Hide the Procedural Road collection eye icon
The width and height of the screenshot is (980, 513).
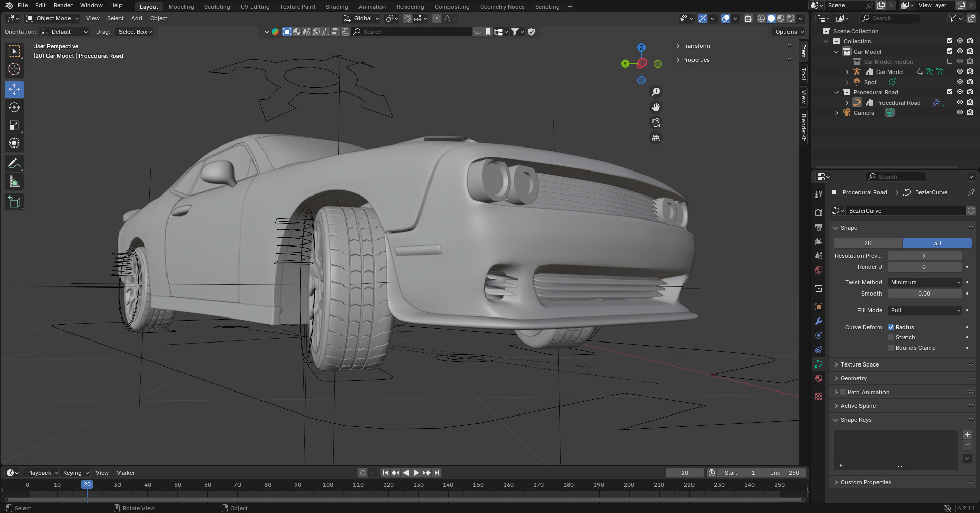coord(960,92)
